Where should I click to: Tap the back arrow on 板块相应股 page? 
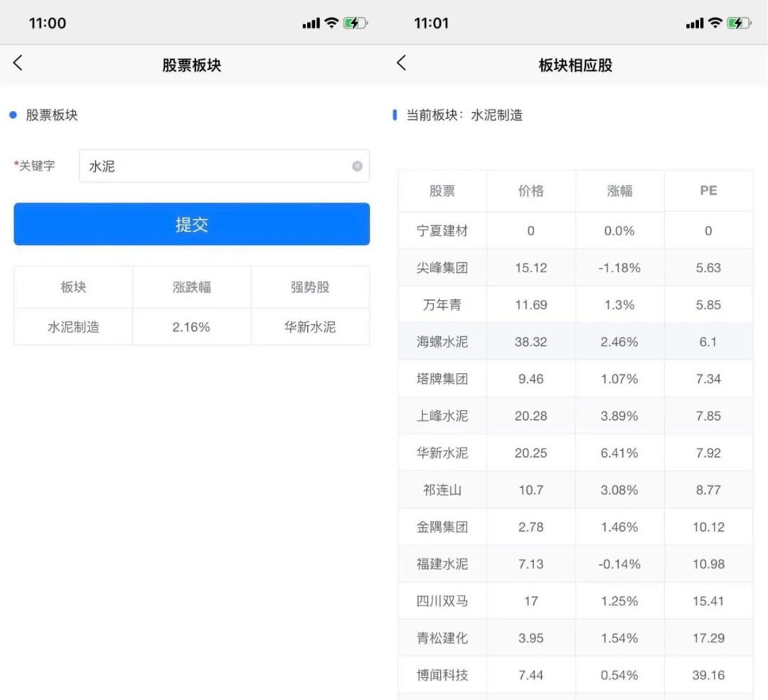coord(400,63)
